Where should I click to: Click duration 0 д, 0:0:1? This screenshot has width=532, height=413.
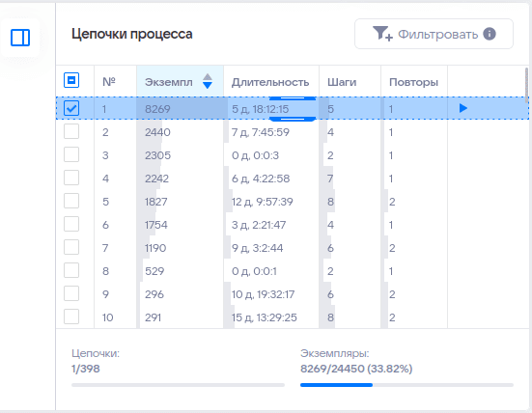[x=254, y=271]
